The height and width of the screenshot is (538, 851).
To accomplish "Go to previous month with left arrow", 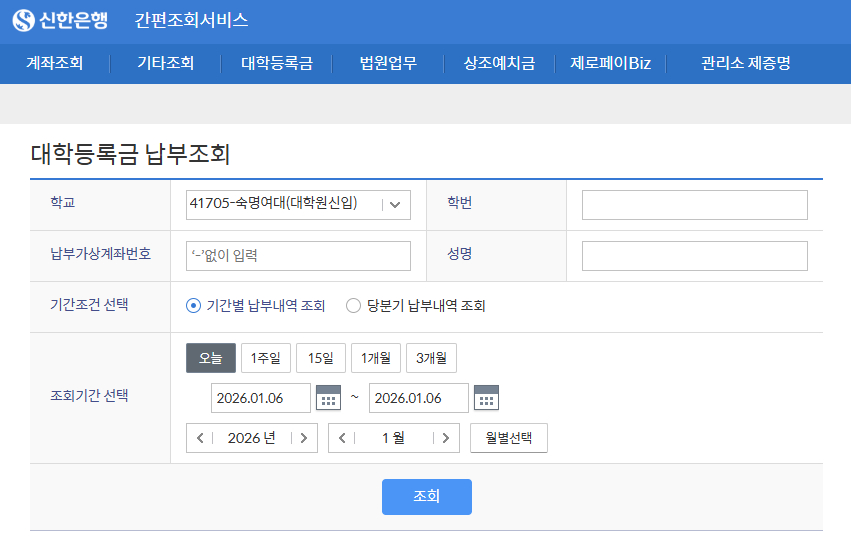I will tap(342, 438).
